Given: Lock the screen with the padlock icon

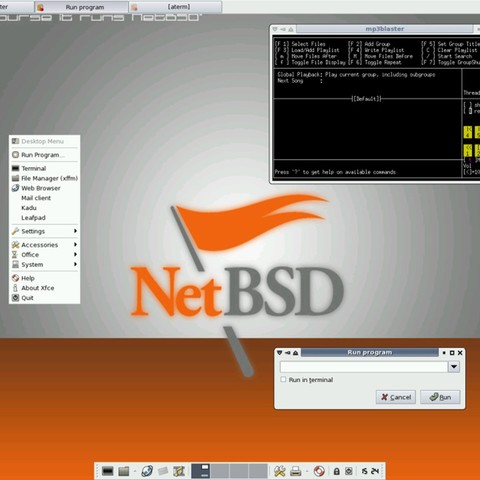Looking at the screenshot, I should point(337,471).
